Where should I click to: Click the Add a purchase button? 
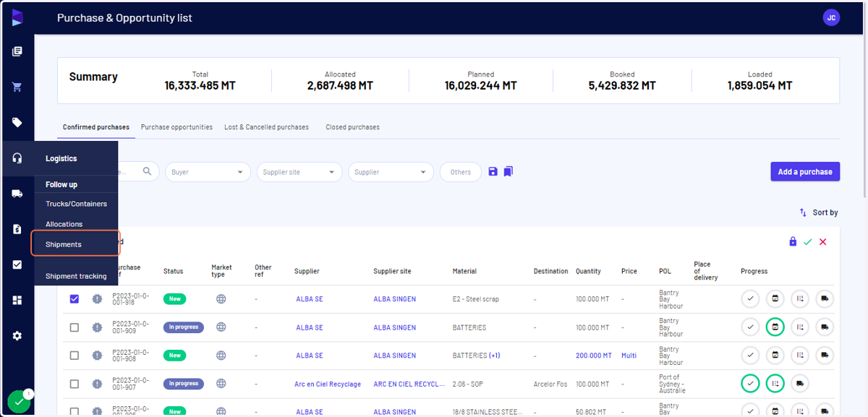click(805, 172)
